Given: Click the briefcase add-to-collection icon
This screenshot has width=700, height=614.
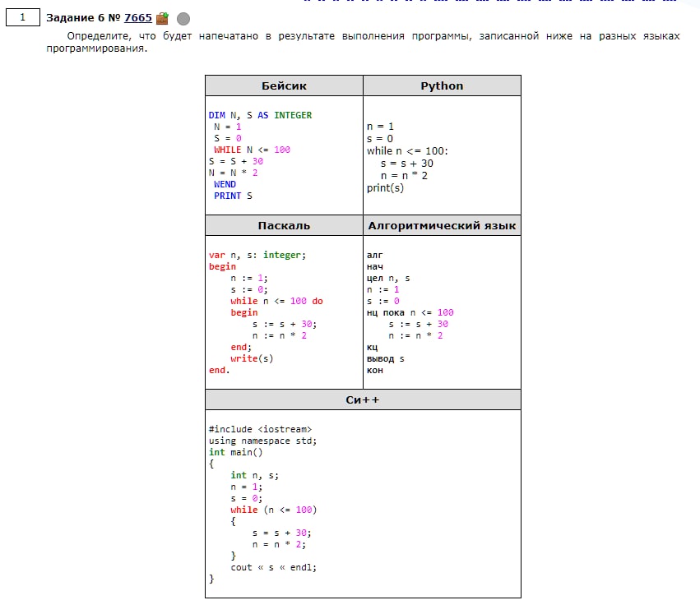Looking at the screenshot, I should click(163, 17).
